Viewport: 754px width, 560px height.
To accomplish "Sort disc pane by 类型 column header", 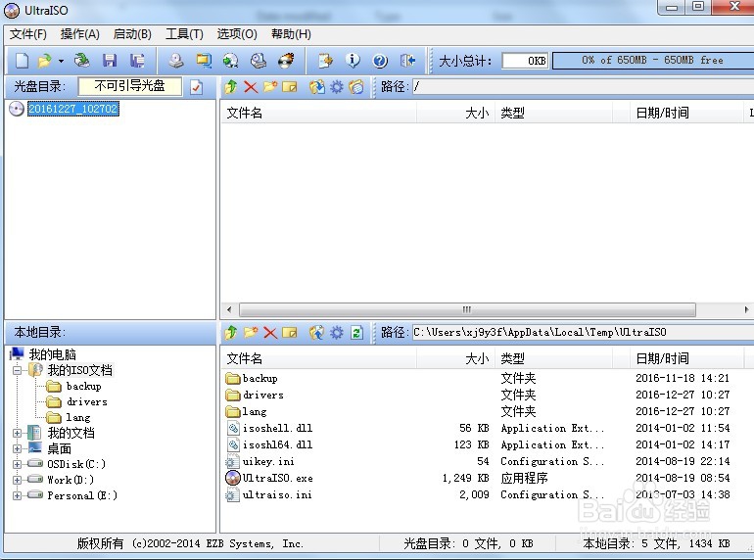I will (553, 113).
